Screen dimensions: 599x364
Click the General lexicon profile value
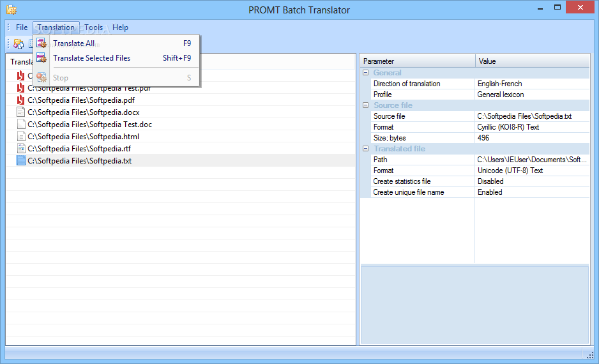tap(501, 95)
